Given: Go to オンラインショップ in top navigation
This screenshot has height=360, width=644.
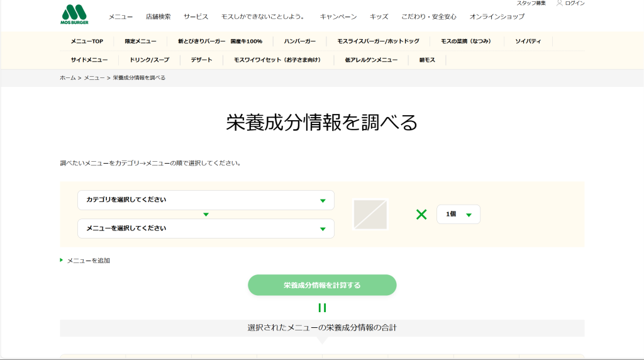Looking at the screenshot, I should coord(497,16).
